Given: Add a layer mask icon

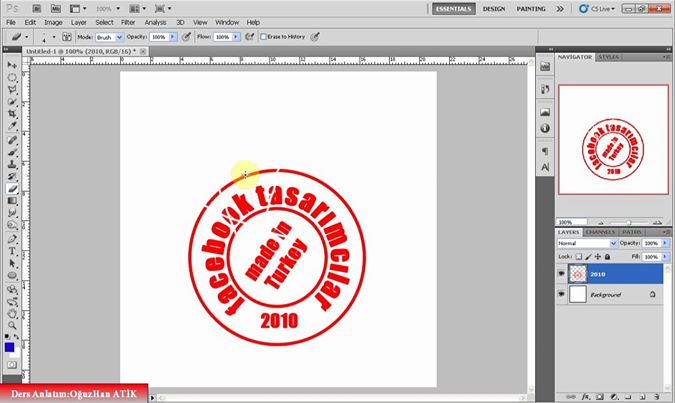Looking at the screenshot, I should pyautogui.click(x=600, y=397).
